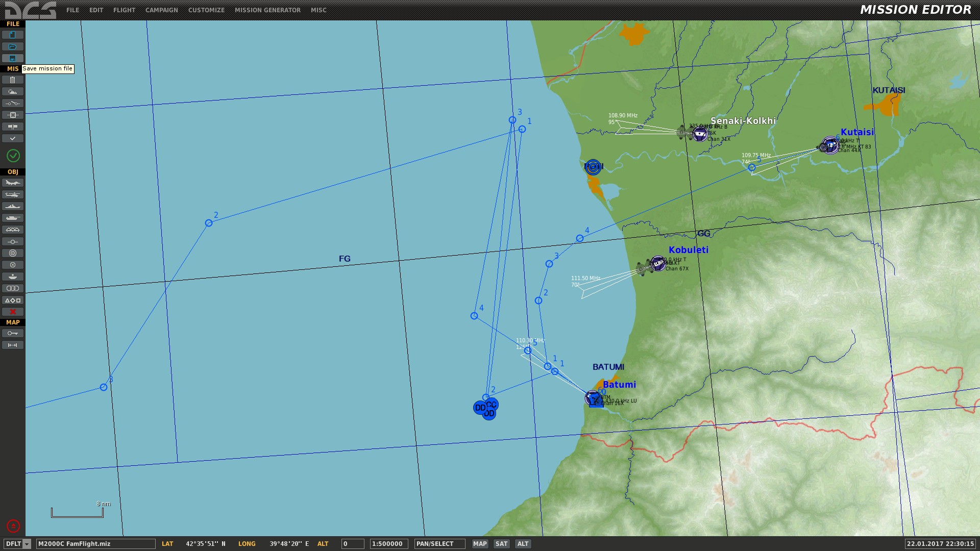Open the crosshair-square mission tool

pyautogui.click(x=13, y=115)
